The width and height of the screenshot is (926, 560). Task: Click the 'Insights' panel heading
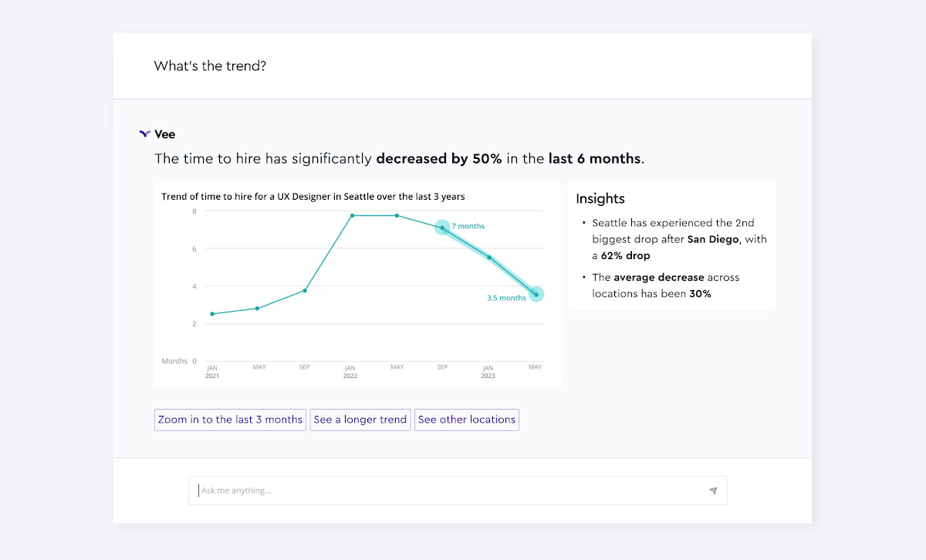(600, 199)
